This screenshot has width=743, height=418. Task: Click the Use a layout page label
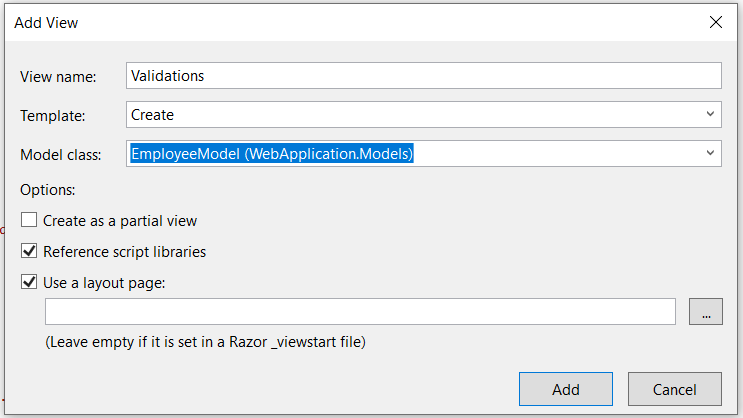click(x=104, y=283)
